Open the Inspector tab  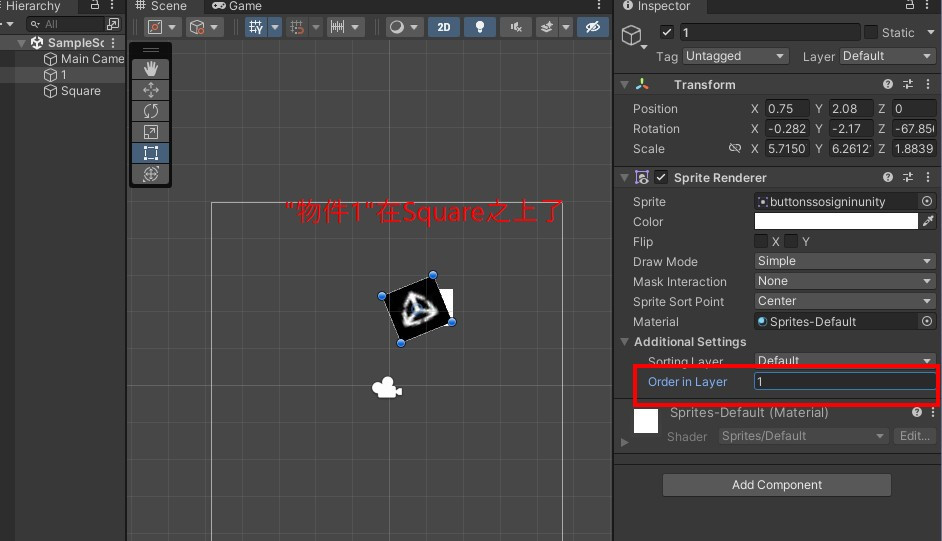tap(656, 6)
